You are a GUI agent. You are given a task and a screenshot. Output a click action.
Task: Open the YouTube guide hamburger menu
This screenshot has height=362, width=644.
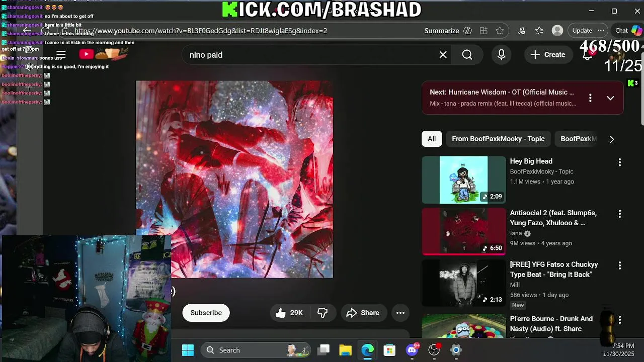point(61,54)
